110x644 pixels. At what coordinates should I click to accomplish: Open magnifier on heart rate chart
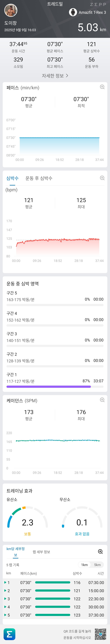pos(102,178)
